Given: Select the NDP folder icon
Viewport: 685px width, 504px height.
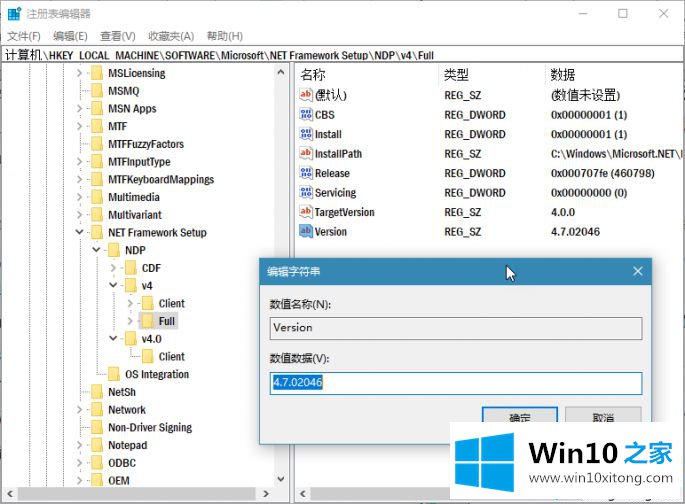Looking at the screenshot, I should click(x=114, y=250).
